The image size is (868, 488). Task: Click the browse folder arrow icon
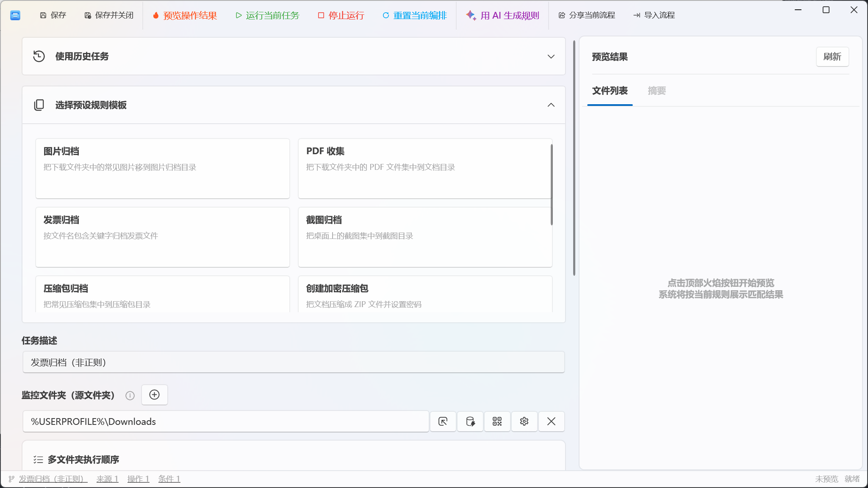click(x=443, y=421)
